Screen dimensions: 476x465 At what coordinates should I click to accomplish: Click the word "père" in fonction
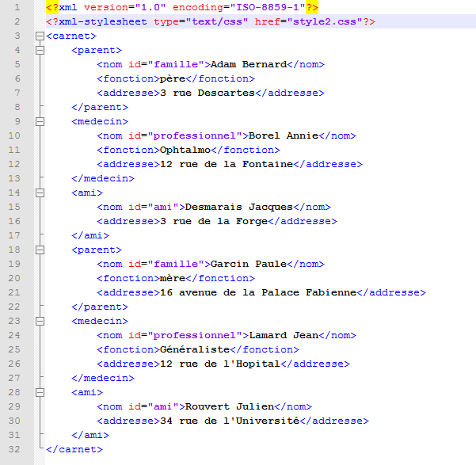(x=173, y=78)
